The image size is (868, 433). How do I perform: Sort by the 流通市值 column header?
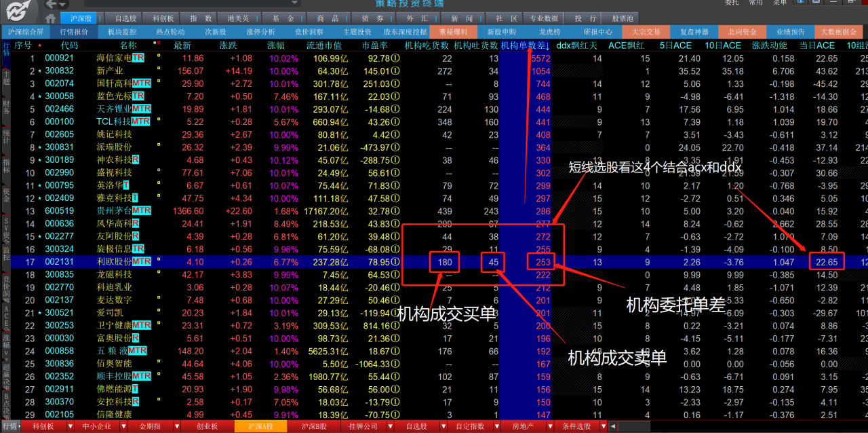pyautogui.click(x=323, y=45)
